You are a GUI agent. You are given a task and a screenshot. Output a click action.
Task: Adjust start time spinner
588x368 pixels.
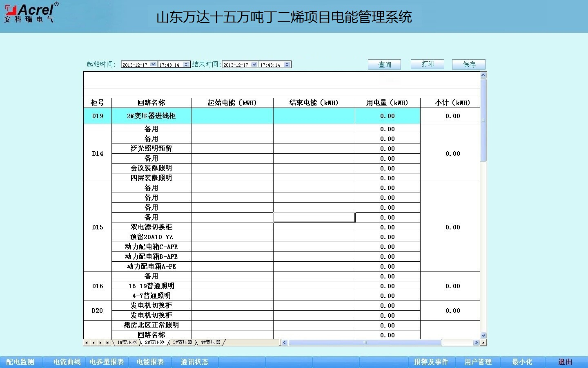[186, 65]
